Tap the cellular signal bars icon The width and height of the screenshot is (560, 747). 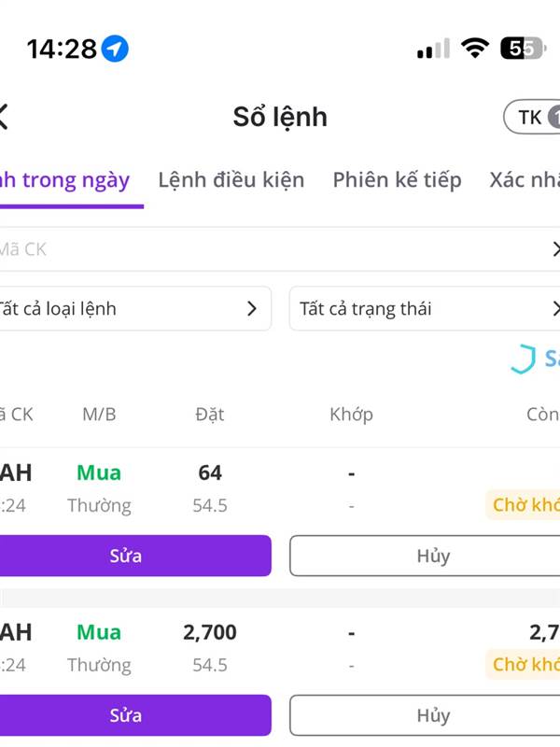pyautogui.click(x=433, y=49)
